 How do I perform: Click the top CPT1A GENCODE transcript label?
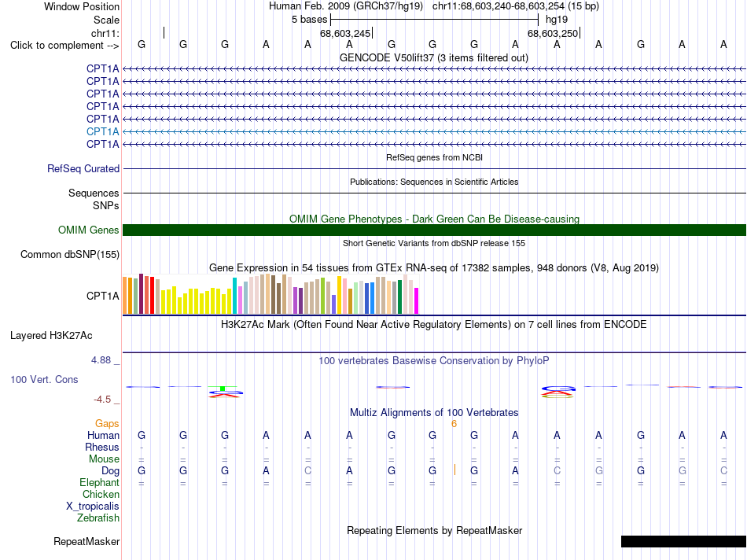(x=102, y=69)
